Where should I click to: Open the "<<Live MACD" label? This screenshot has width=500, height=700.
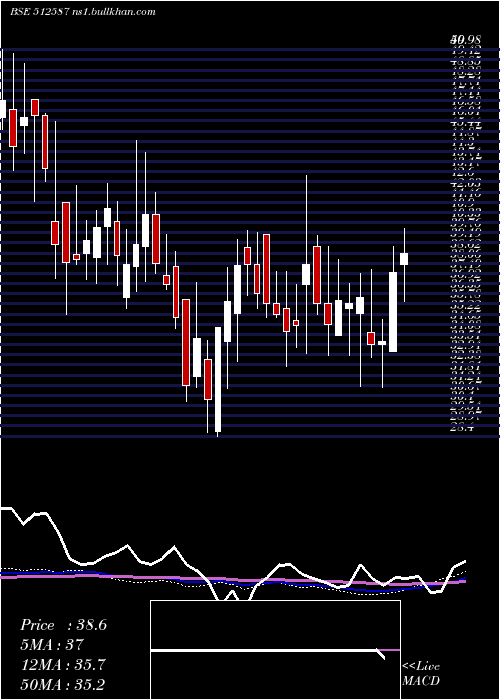click(x=421, y=673)
